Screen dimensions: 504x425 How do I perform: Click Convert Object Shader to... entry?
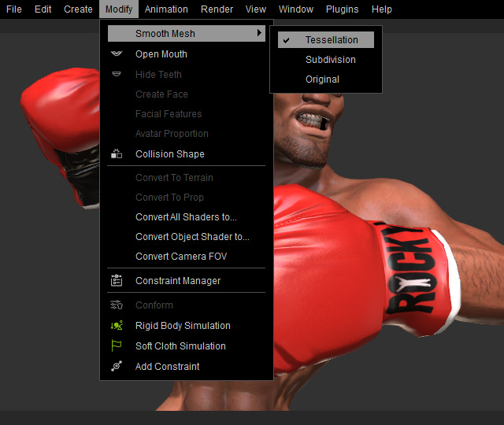click(192, 237)
